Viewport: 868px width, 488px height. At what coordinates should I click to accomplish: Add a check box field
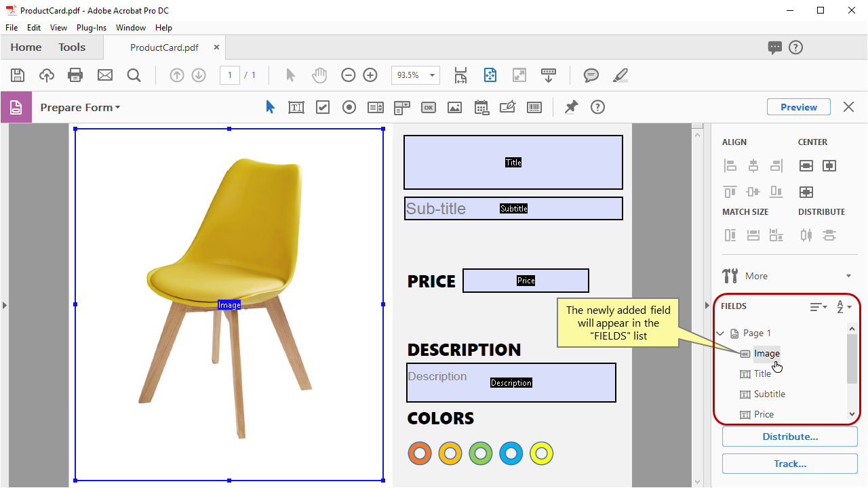point(323,107)
